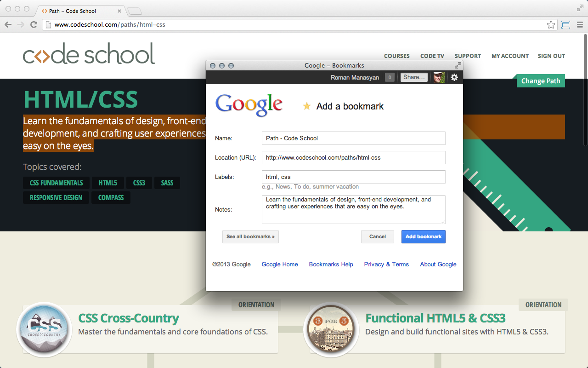Image resolution: width=588 pixels, height=368 pixels.
Task: Click the Add bookmark button
Action: pyautogui.click(x=424, y=236)
